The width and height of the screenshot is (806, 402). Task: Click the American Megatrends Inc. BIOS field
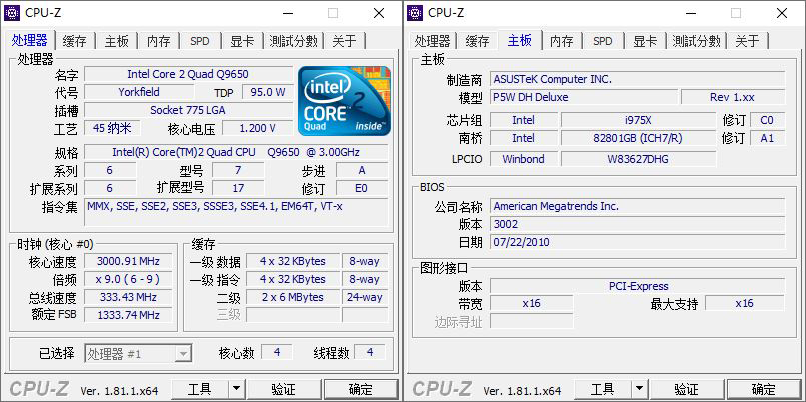click(x=637, y=206)
